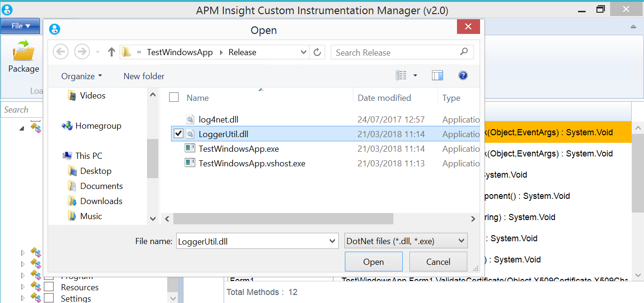Uncheck the LoggerUtil.dll checkbox
Screen dimensions: 644x303
[x=178, y=134]
